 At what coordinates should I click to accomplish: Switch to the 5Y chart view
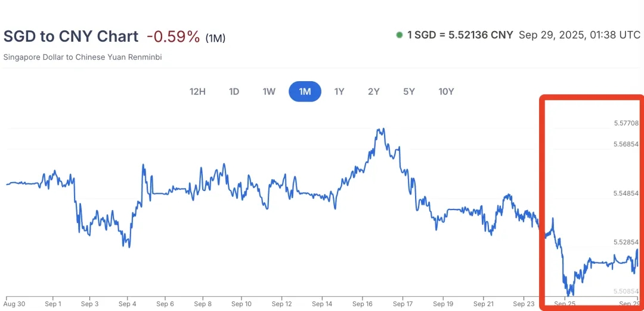[408, 91]
